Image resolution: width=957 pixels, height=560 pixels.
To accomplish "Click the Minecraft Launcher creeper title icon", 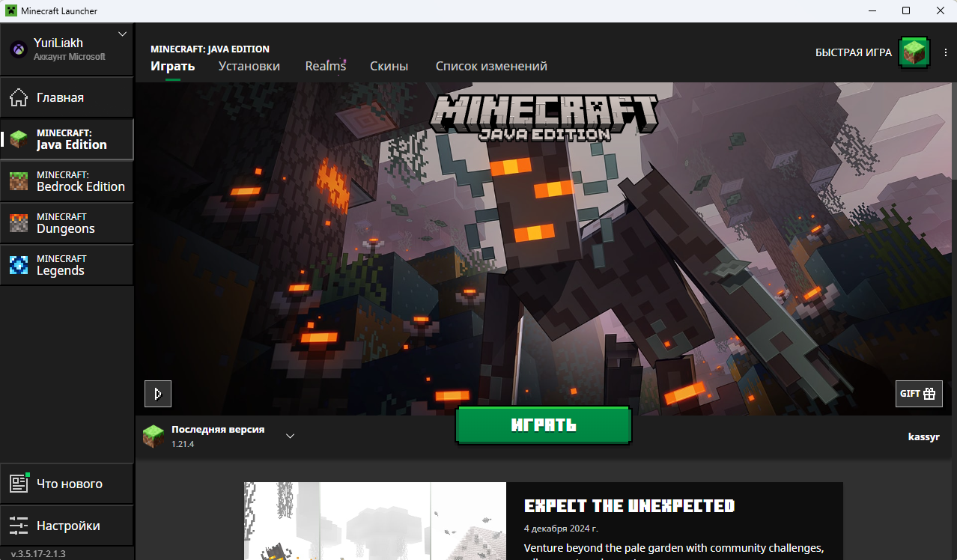I will [11, 11].
